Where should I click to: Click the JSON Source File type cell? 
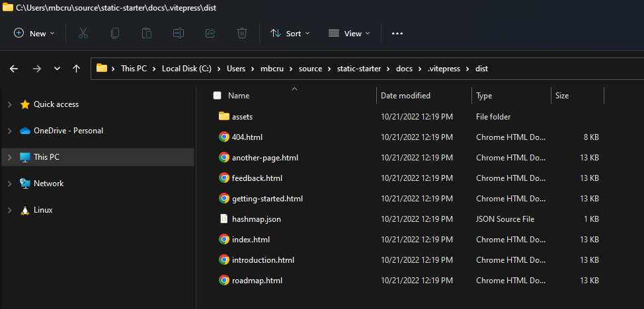click(x=505, y=219)
